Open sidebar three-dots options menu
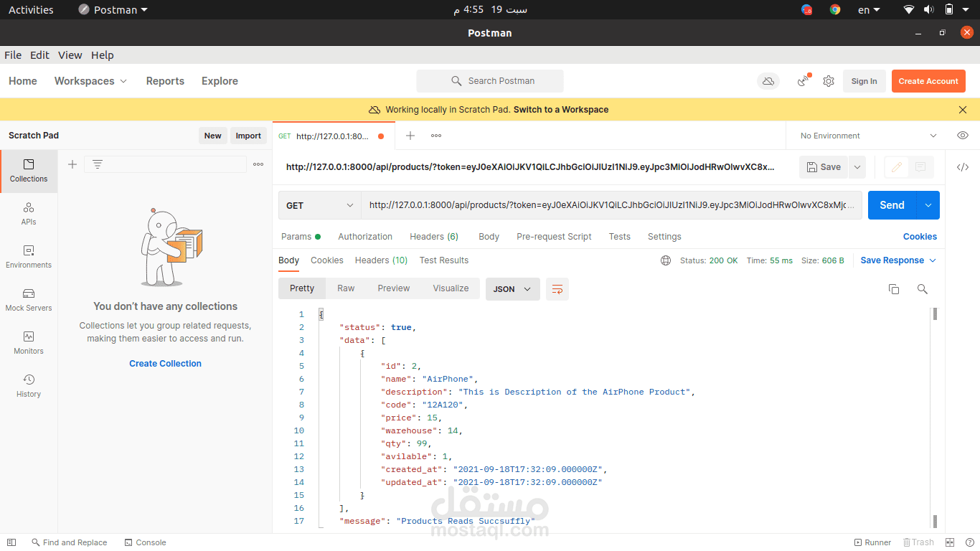 pyautogui.click(x=258, y=164)
